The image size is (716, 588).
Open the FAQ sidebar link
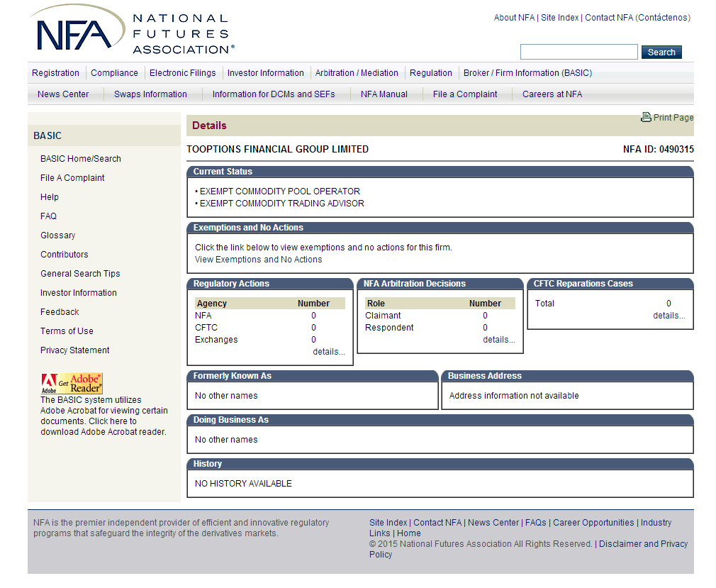[48, 216]
